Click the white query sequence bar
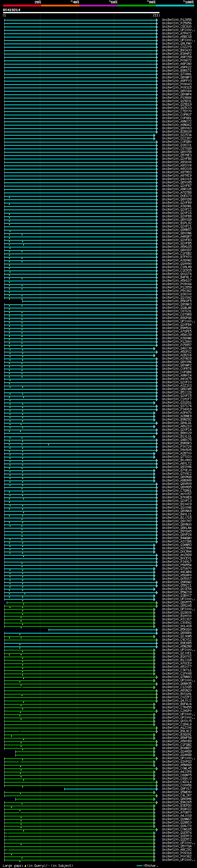The image size is (197, 868). [81, 12]
